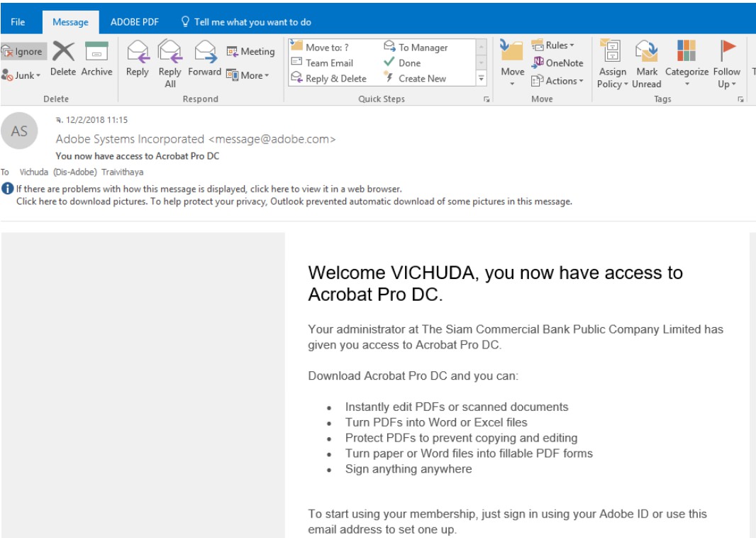Click the 'Welcome VICHUDA' heading
Screen dimensions: 756x538
(x=495, y=283)
